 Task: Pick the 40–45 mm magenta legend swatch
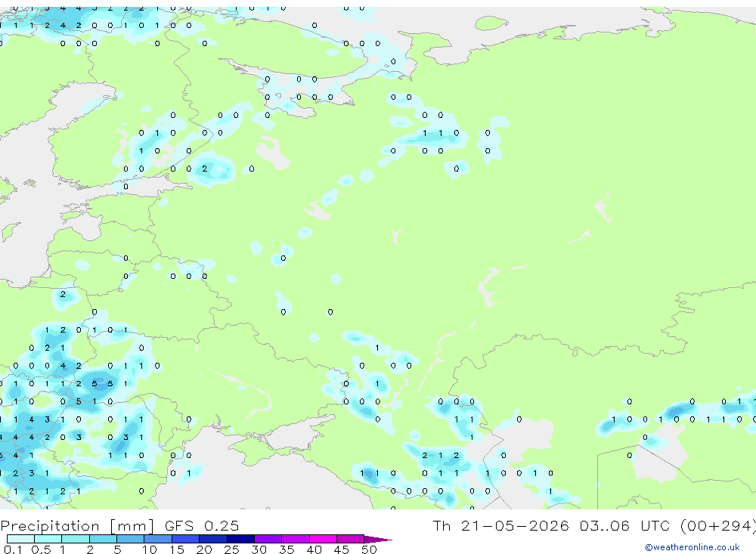click(323, 539)
